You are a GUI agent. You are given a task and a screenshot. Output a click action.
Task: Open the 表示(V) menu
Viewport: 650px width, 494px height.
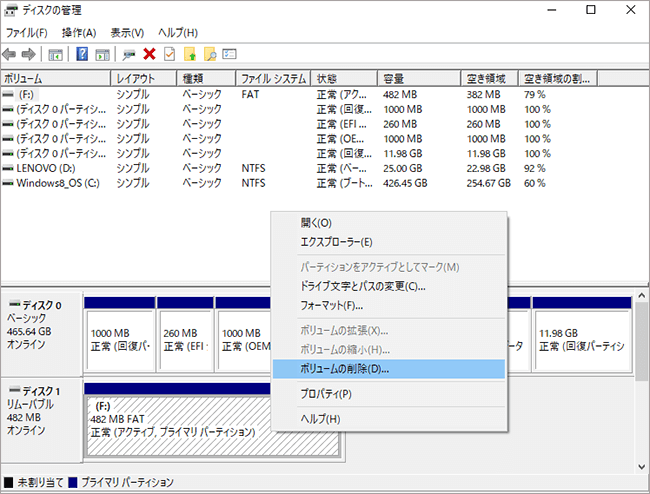(127, 32)
